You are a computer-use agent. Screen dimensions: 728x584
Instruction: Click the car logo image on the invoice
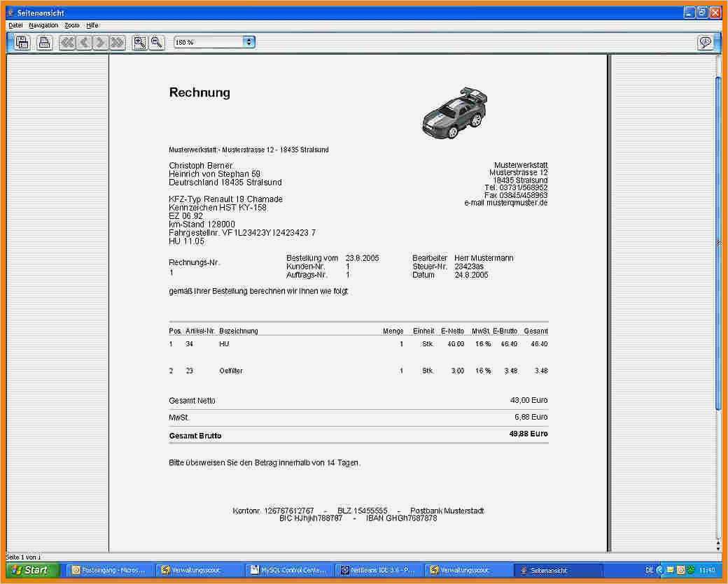pos(454,113)
